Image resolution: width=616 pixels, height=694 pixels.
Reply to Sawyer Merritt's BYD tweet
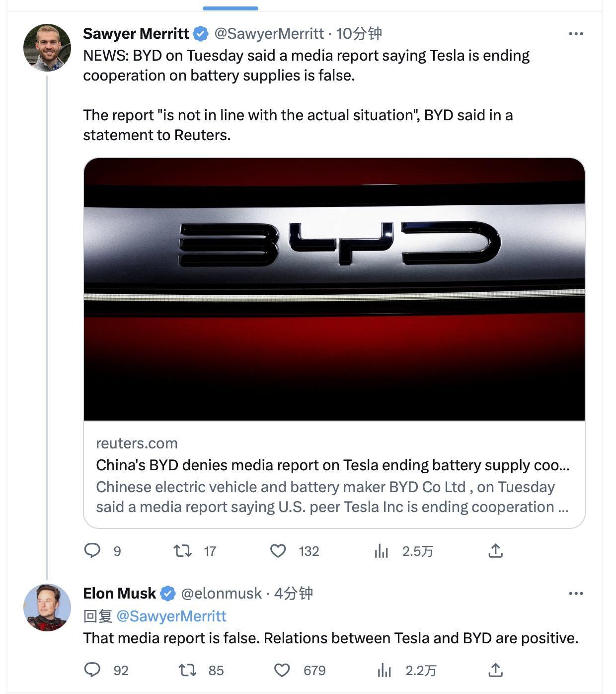click(x=92, y=551)
